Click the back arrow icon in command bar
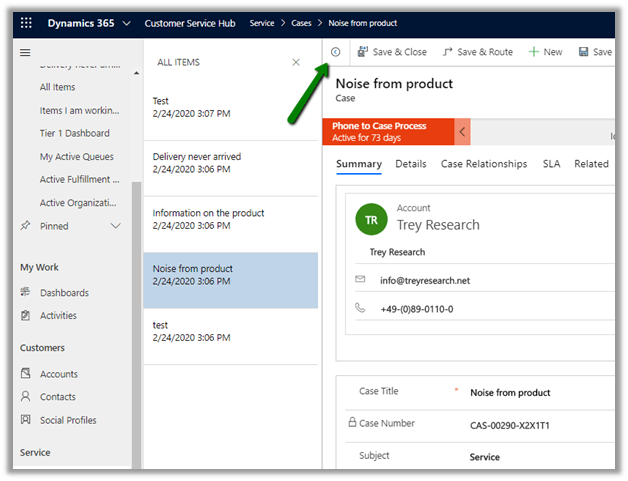Viewport: 628px width, 481px height. click(x=335, y=52)
